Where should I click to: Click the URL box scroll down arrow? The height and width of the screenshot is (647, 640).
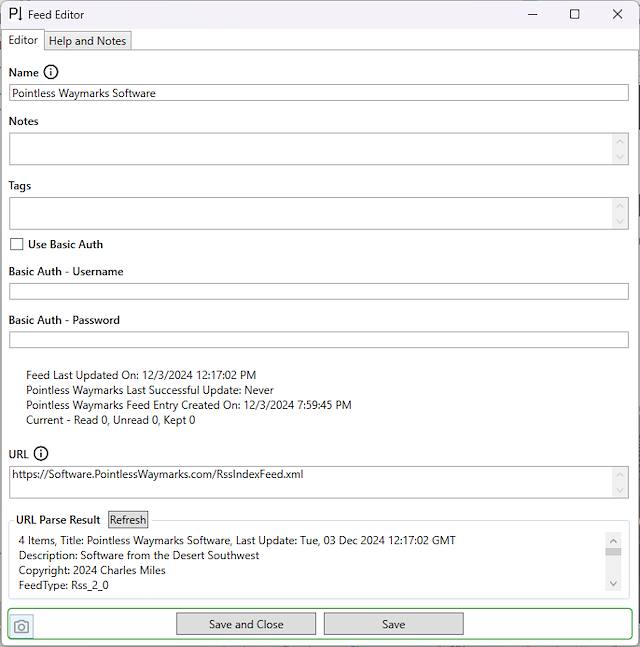[620, 490]
